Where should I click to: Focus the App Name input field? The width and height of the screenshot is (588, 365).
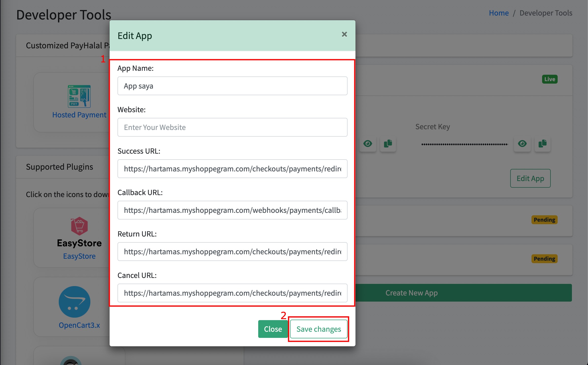click(232, 86)
